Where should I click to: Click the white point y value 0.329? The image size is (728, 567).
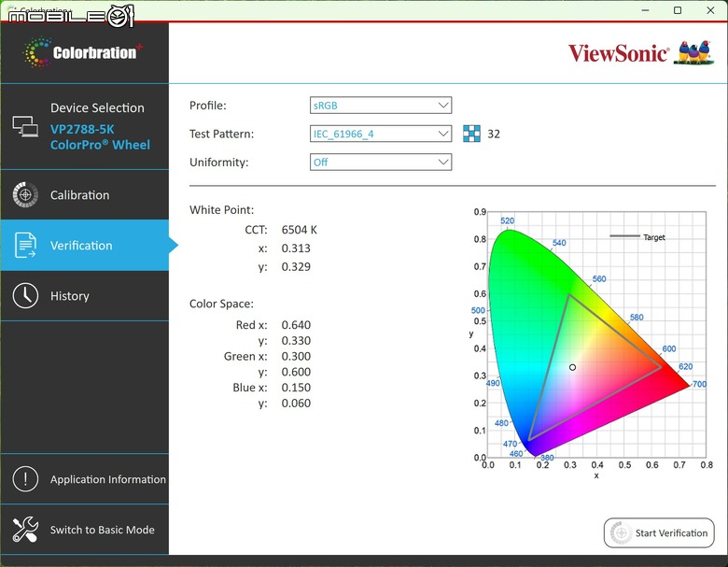click(296, 267)
